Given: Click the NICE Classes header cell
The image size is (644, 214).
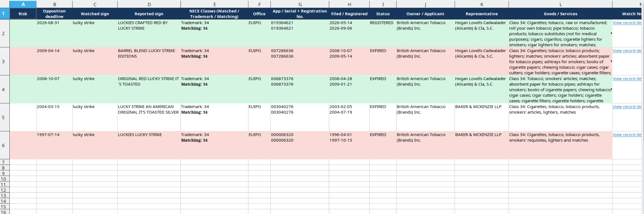Looking at the screenshot, I should [x=214, y=14].
